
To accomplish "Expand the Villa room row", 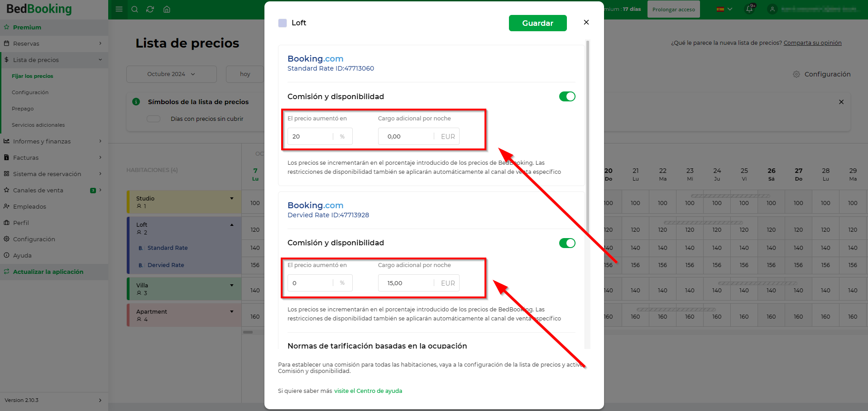I will coord(232,285).
